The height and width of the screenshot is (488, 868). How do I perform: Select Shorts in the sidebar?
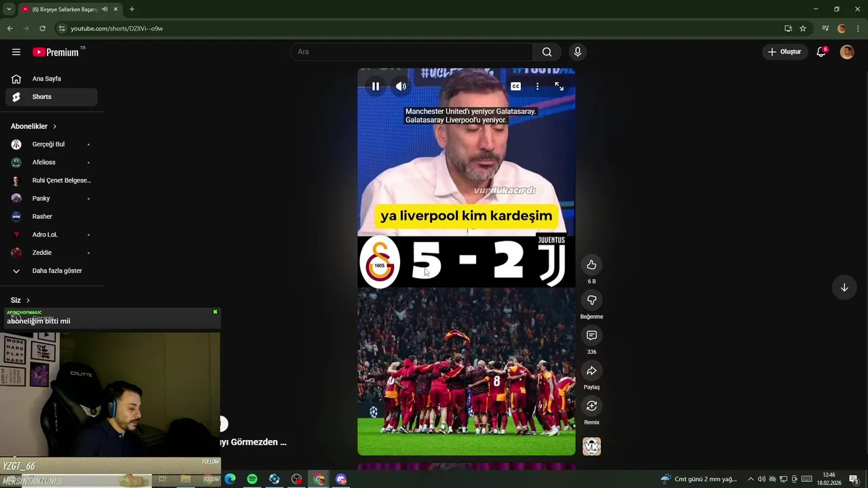click(x=52, y=97)
